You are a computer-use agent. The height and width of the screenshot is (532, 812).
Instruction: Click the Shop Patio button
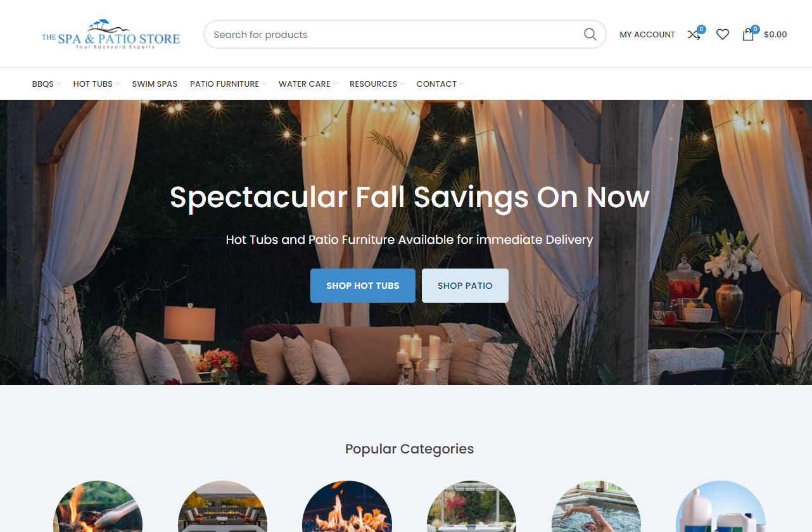tap(465, 286)
